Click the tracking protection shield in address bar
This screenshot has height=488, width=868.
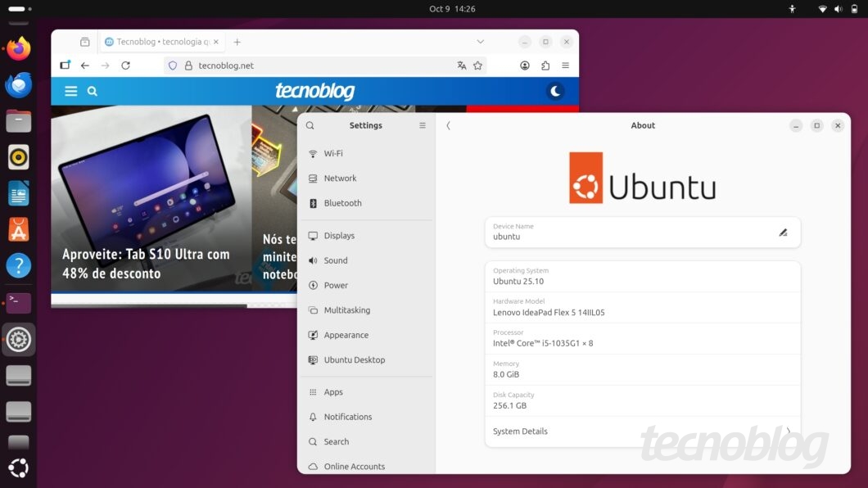(x=173, y=66)
